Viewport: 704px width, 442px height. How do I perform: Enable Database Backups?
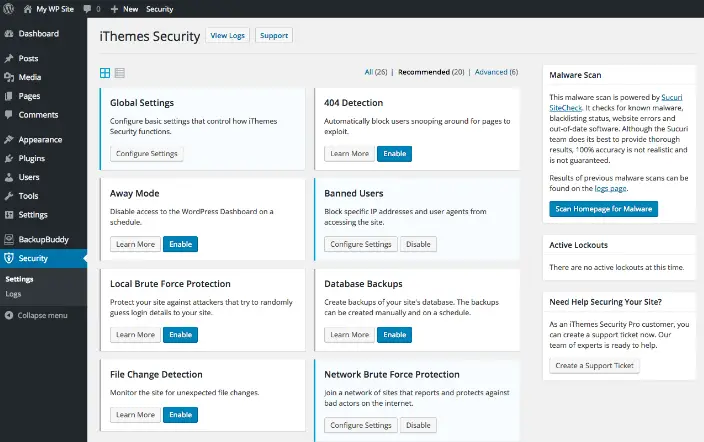[x=395, y=335]
